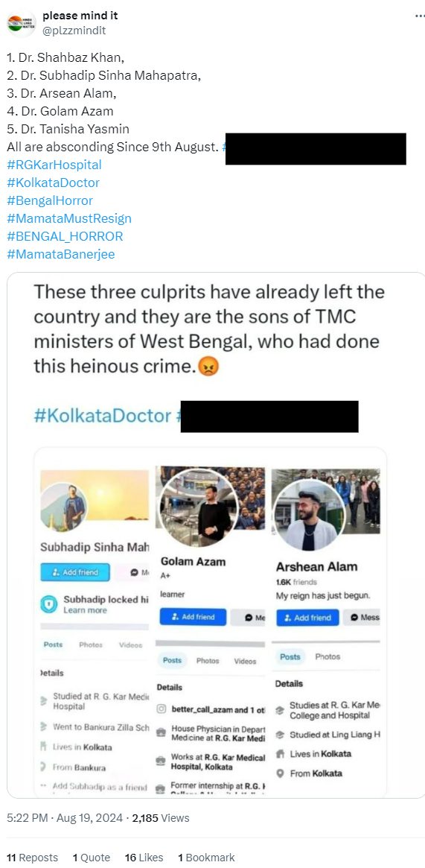Click Subhadip Sinha's circular profile picture
Image resolution: width=425 pixels, height=868 pixels.
(63, 507)
